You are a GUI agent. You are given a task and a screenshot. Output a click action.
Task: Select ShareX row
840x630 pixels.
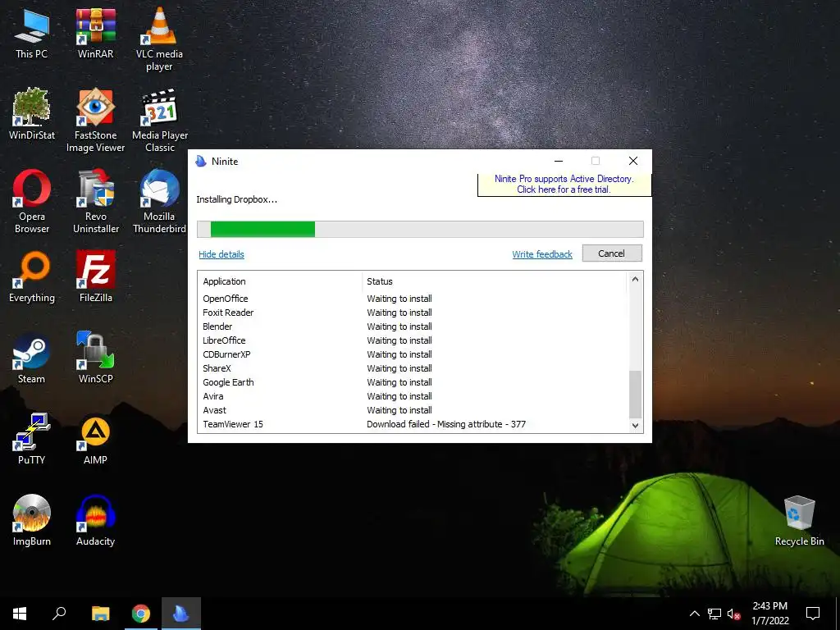[413, 368]
